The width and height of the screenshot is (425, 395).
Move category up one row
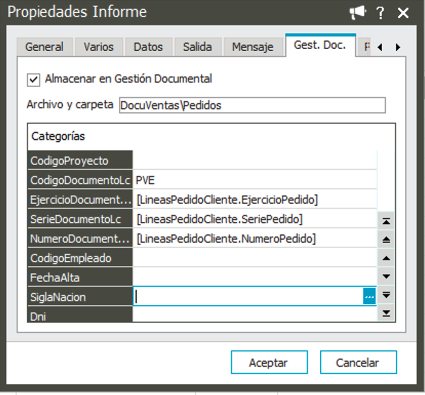point(386,258)
